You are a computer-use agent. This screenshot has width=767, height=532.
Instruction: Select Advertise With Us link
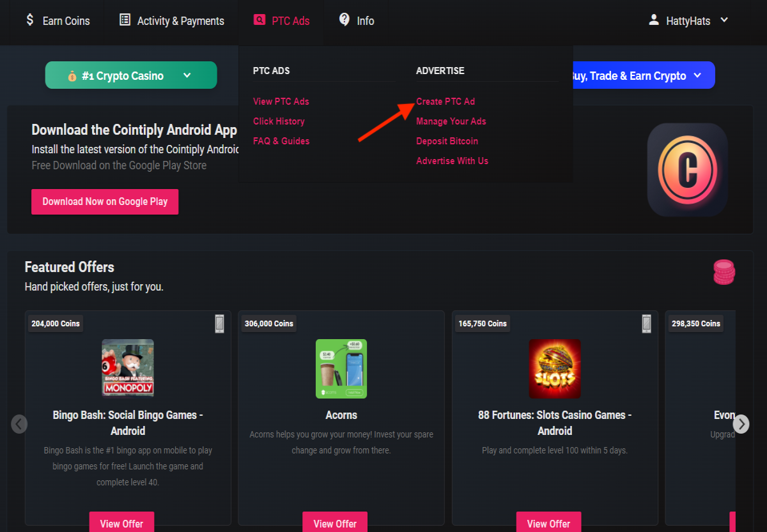[x=453, y=161]
